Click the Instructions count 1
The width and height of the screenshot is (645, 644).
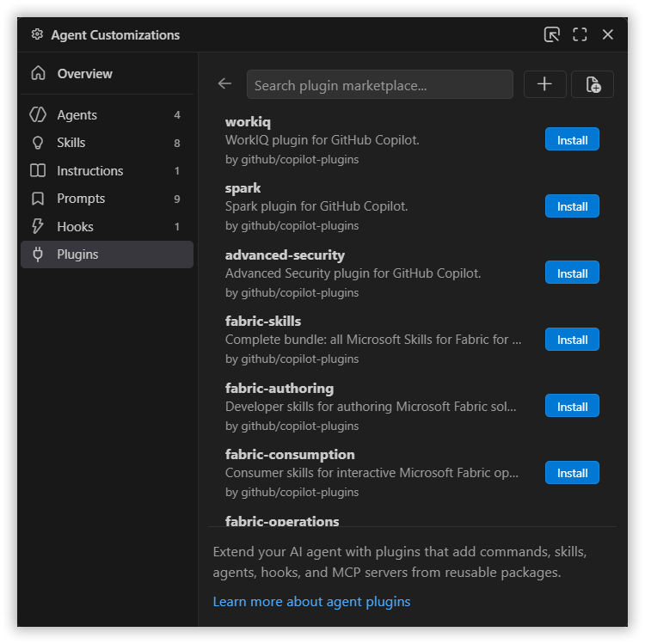click(177, 171)
